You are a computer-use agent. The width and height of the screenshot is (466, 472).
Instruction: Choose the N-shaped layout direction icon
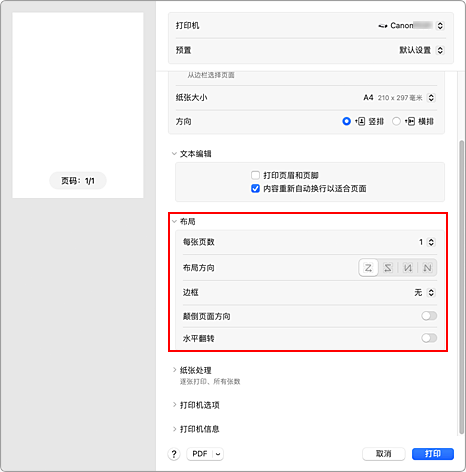point(427,268)
